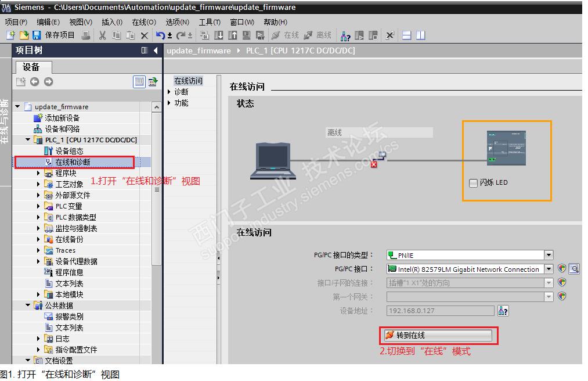Split editor space horizontally icon
Image resolution: width=588 pixels, height=381 pixels.
406,35
